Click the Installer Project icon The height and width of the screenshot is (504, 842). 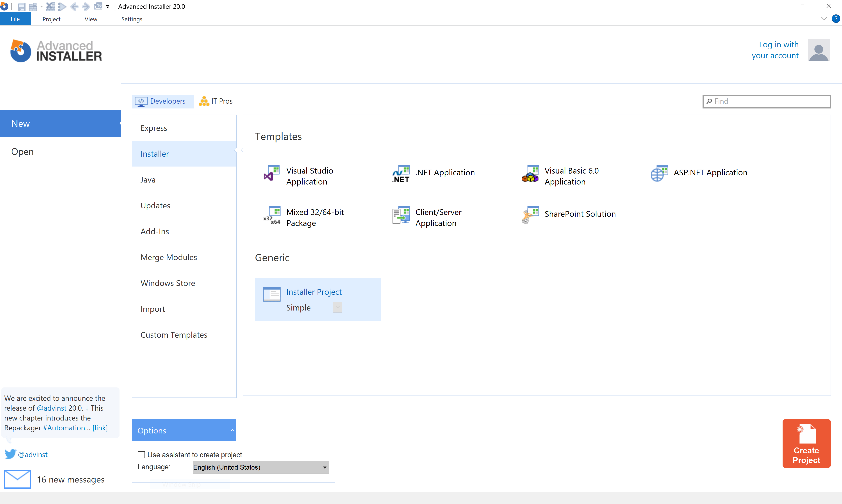click(x=272, y=294)
